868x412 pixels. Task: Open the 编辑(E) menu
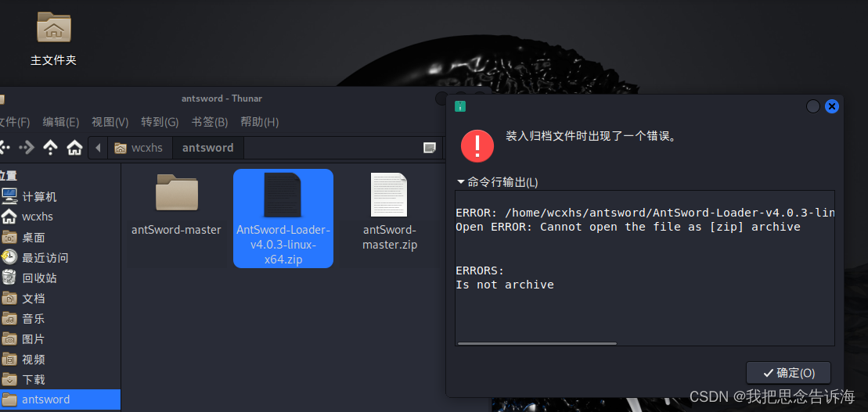pyautogui.click(x=61, y=122)
